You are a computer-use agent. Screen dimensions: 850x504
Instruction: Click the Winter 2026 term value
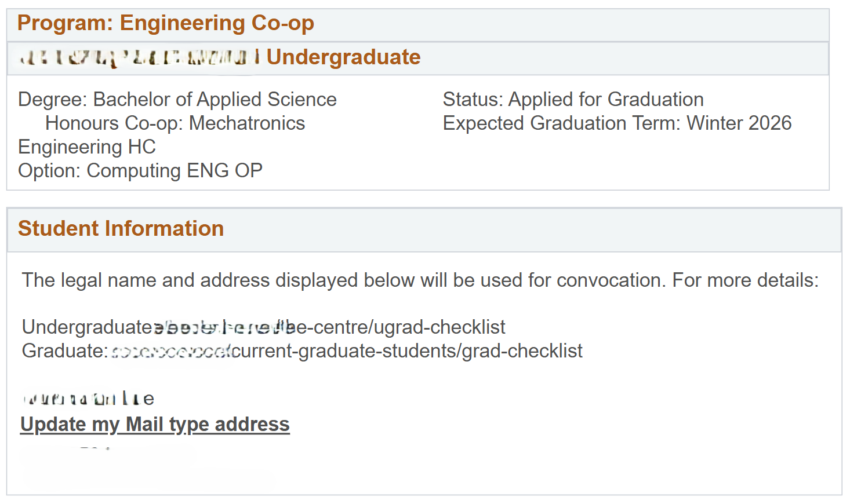[x=739, y=123]
